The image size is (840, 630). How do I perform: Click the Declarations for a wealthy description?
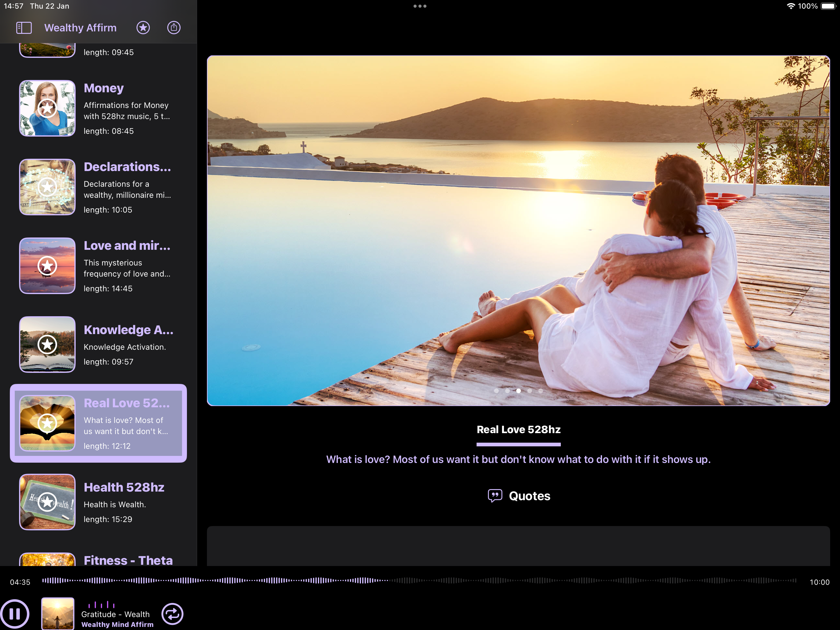tap(127, 189)
